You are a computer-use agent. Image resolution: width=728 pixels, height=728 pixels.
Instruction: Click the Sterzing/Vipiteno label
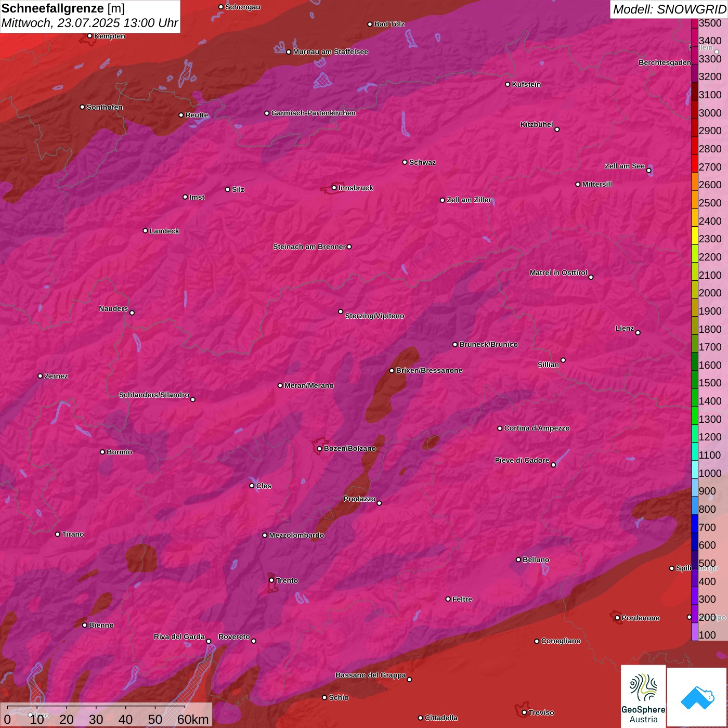[375, 316]
